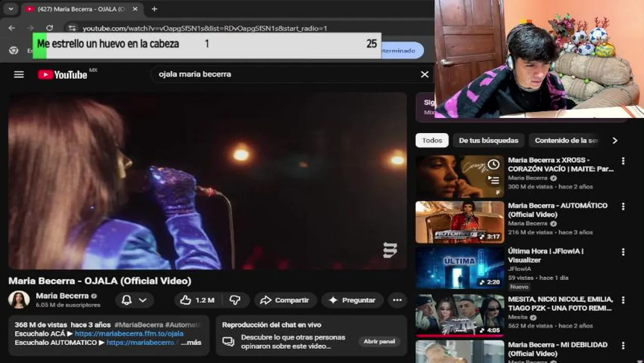Image resolution: width=644 pixels, height=363 pixels.
Task: Click the Compartir share button
Action: (x=285, y=300)
